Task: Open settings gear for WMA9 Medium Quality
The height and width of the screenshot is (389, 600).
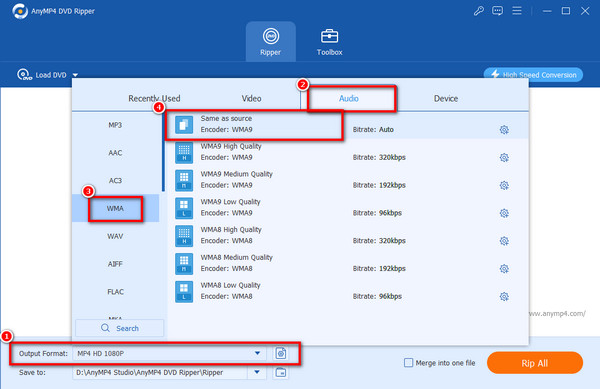Action: pos(504,186)
